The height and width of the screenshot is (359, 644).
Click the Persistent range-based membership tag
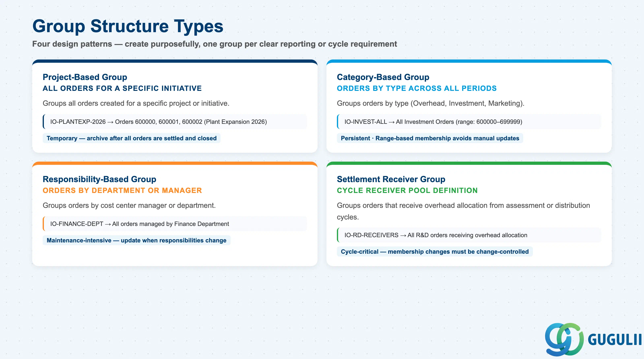(x=430, y=138)
